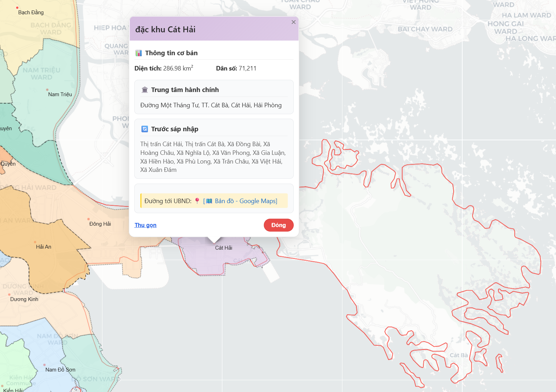Click the Cát Hải map label
The height and width of the screenshot is (392, 556).
[x=224, y=248]
